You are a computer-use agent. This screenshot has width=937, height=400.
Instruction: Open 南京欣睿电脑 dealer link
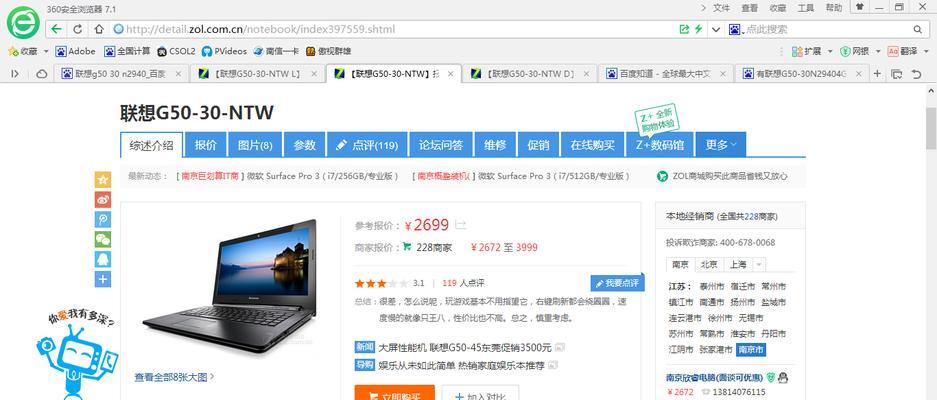pos(714,377)
